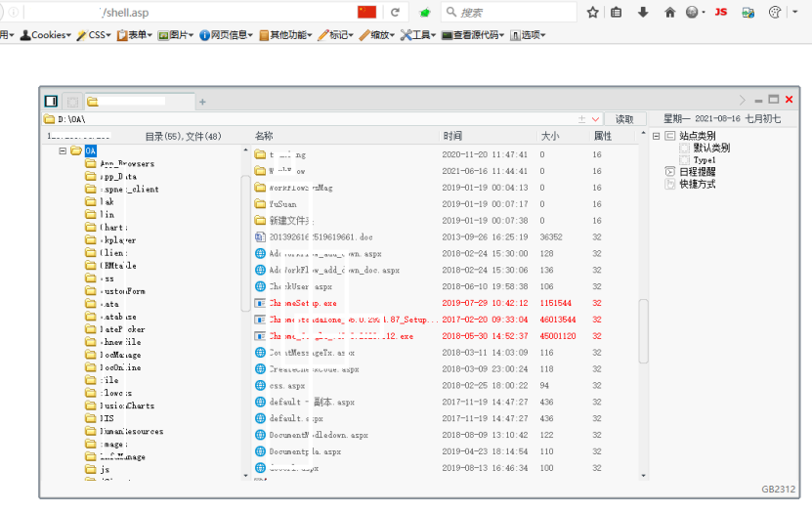Image resolution: width=812 pixels, height=513 pixels.
Task: Sort files by 时间 column header
Action: click(x=452, y=136)
